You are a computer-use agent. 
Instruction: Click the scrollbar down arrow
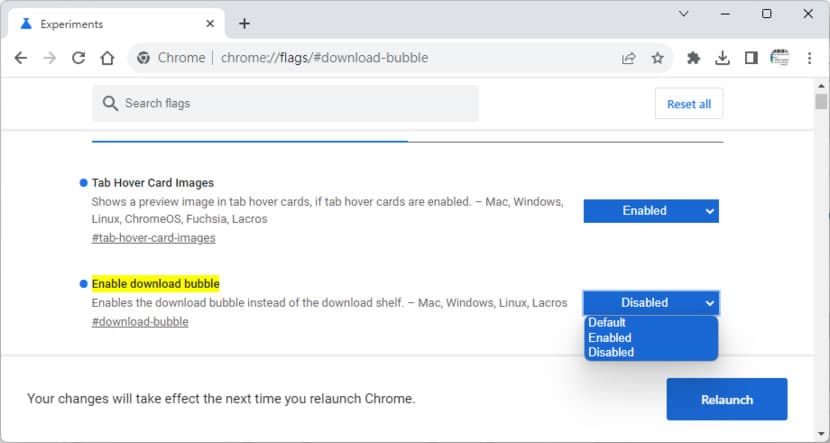(821, 435)
